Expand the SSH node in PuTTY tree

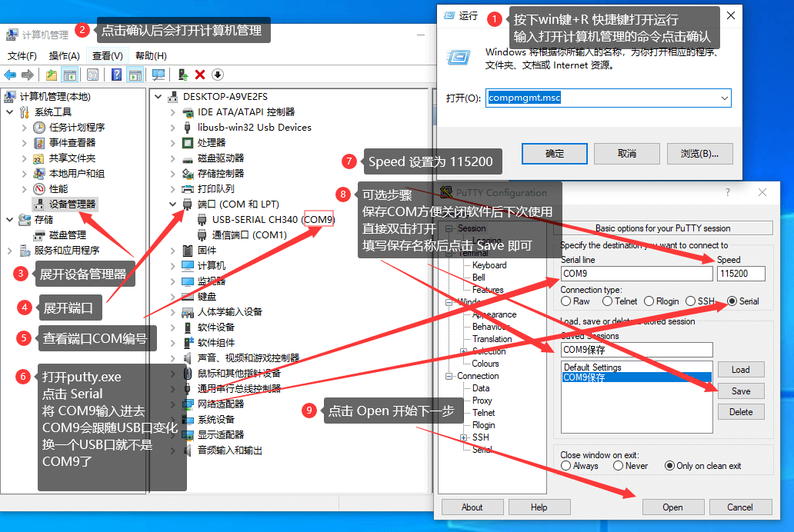[463, 437]
